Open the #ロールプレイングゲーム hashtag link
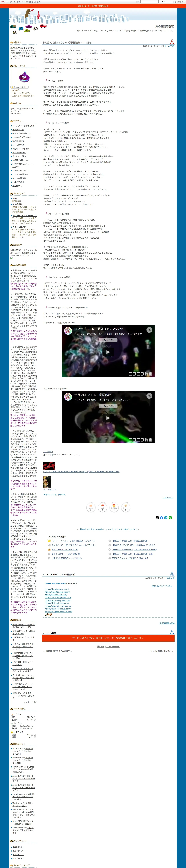Screen dimensions: 186x868 (54, 495)
